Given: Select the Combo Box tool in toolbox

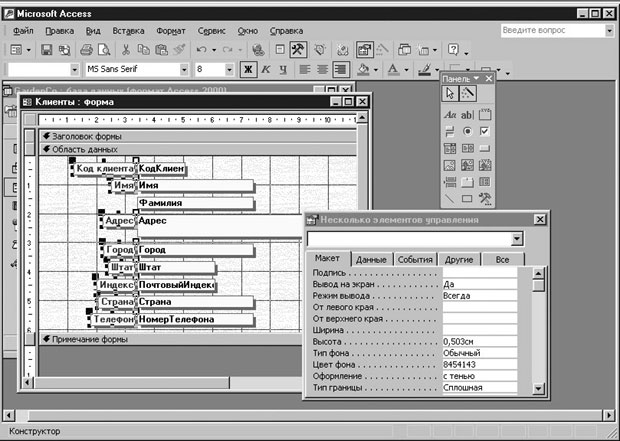Looking at the screenshot, I should tap(450, 148).
